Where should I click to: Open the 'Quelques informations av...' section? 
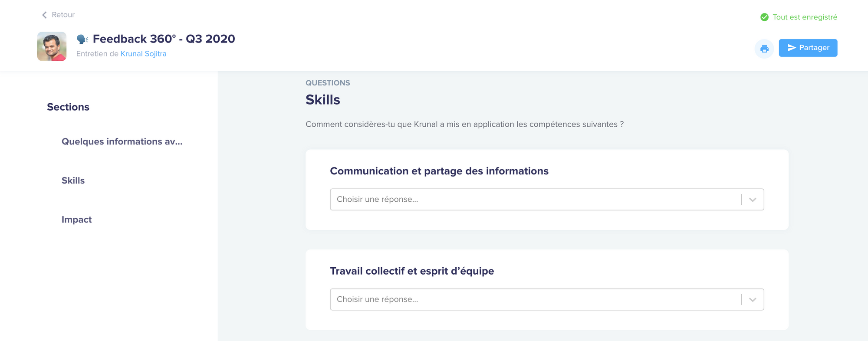pyautogui.click(x=122, y=141)
